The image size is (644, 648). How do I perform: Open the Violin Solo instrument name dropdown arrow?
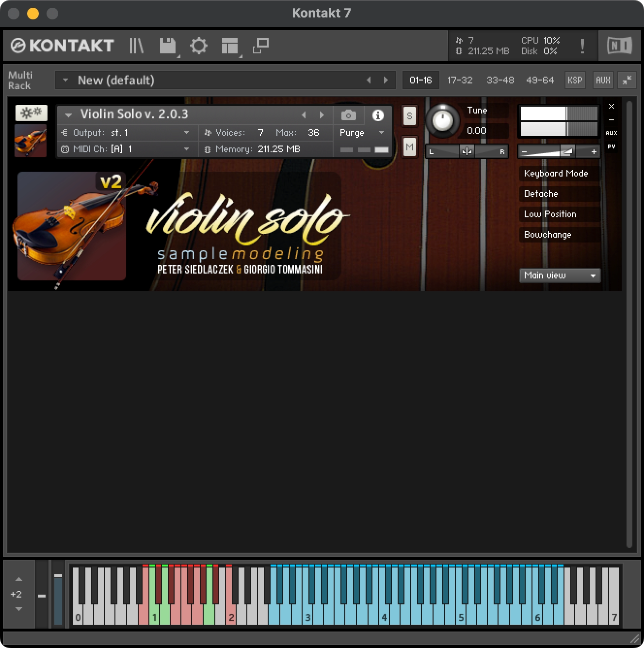tap(68, 115)
